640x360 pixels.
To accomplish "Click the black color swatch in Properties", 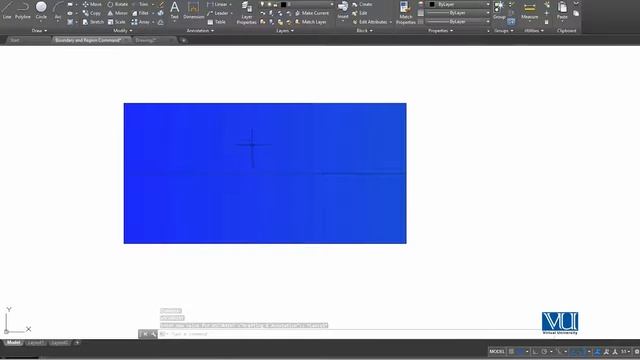I will [x=432, y=4].
